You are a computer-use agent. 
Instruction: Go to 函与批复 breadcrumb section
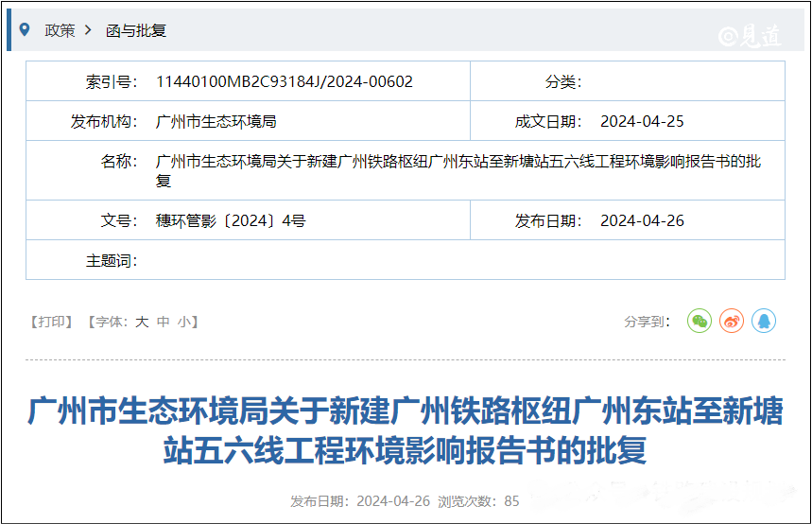[136, 30]
